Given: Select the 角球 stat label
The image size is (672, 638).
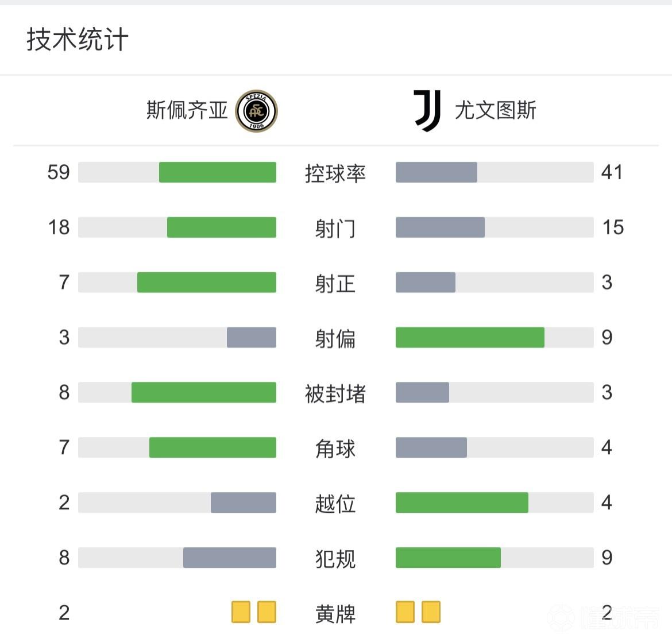Looking at the screenshot, I should tap(335, 448).
